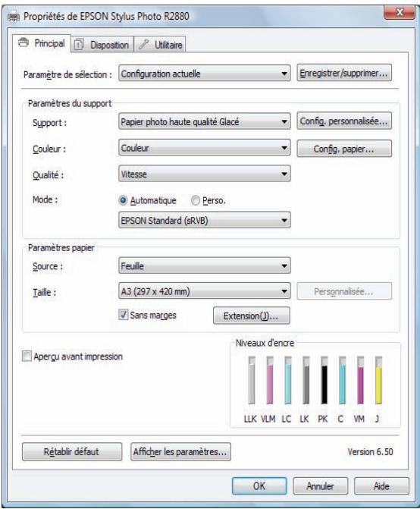The image size is (420, 509).
Task: Select the Perso. mode radio button
Action: click(x=196, y=200)
